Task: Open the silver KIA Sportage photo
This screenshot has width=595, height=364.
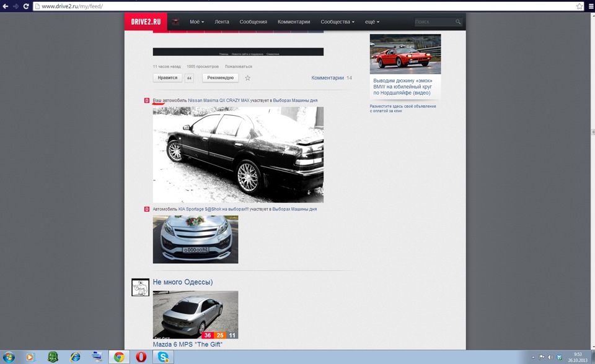Action: tap(195, 239)
